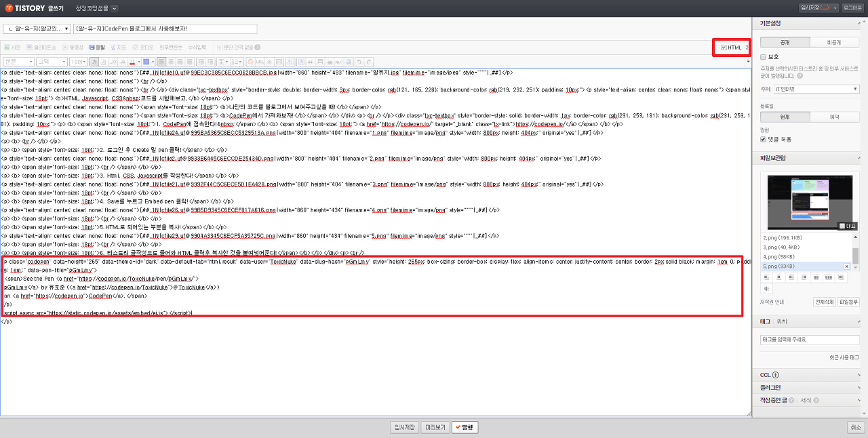Toggle the HTML mode checkbox

724,47
